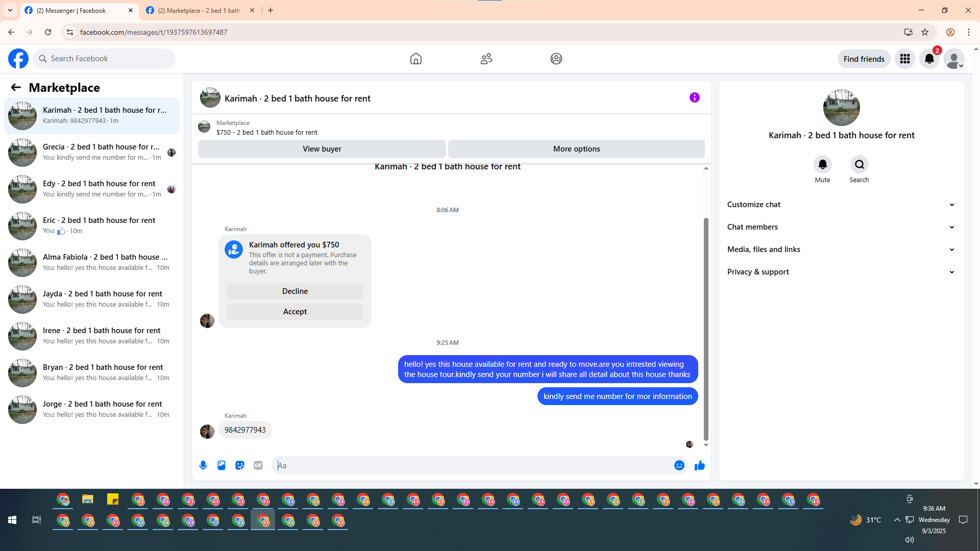This screenshot has width=980, height=551.
Task: Open the Windows Start menu
Action: 12,520
